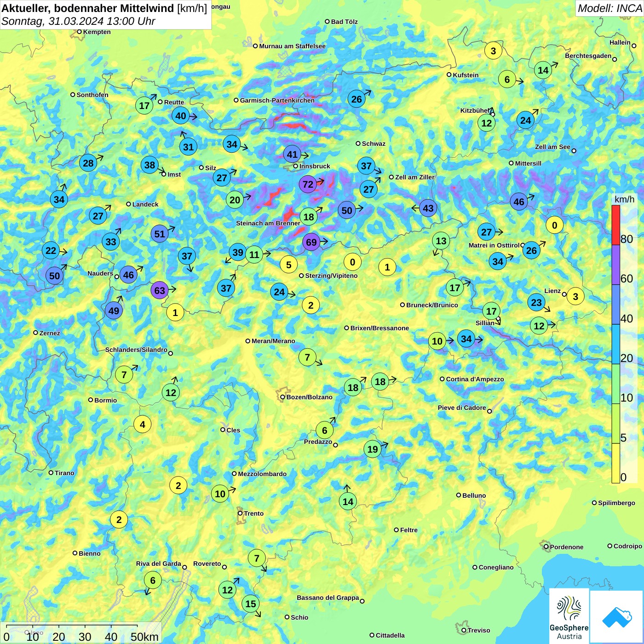Click the wind marker 13 near Bruneck
The height and width of the screenshot is (644, 644).
pos(441,241)
